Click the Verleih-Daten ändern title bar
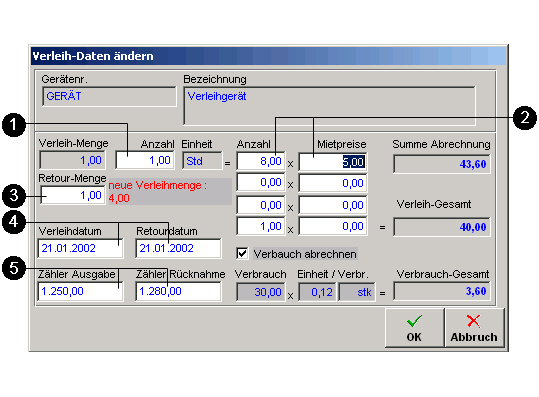The height and width of the screenshot is (397, 539). (x=268, y=56)
